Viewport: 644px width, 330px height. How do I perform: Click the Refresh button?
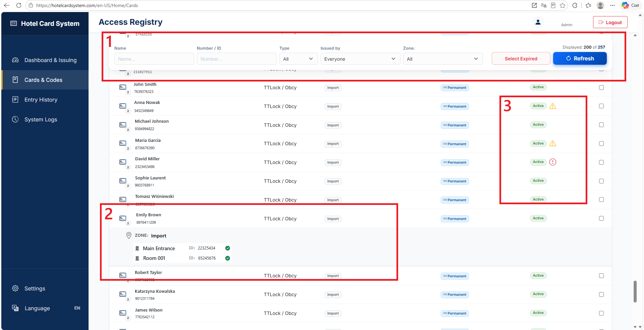[580, 58]
